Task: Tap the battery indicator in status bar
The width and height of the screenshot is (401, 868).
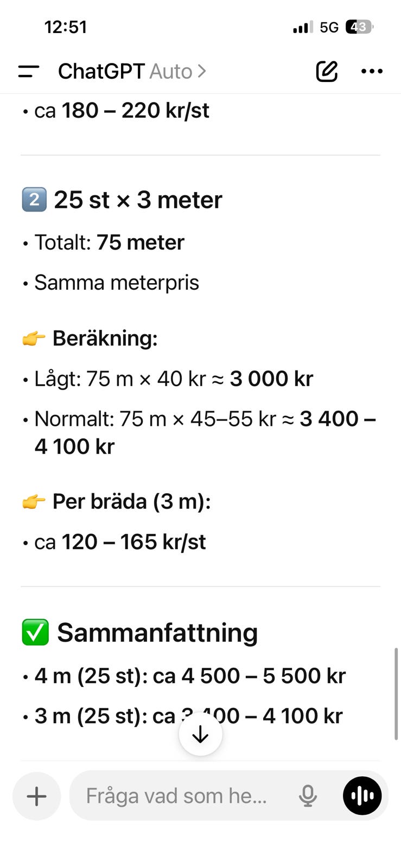Action: pyautogui.click(x=359, y=27)
